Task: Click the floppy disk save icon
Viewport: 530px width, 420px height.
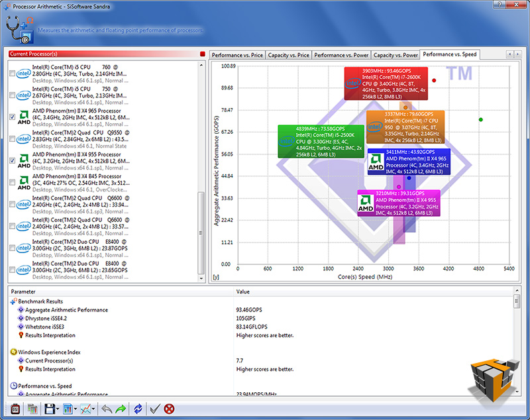Action: pos(49,409)
